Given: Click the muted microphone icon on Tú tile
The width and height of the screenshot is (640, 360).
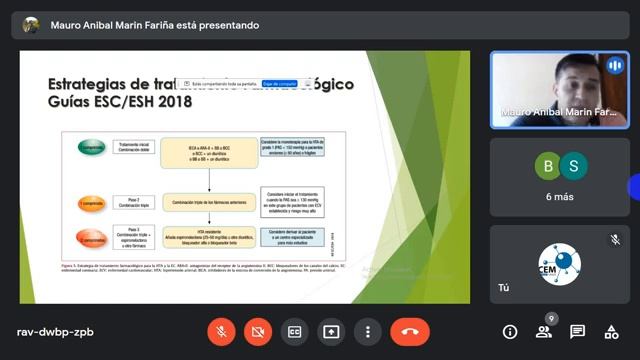Looking at the screenshot, I should coord(615,240).
